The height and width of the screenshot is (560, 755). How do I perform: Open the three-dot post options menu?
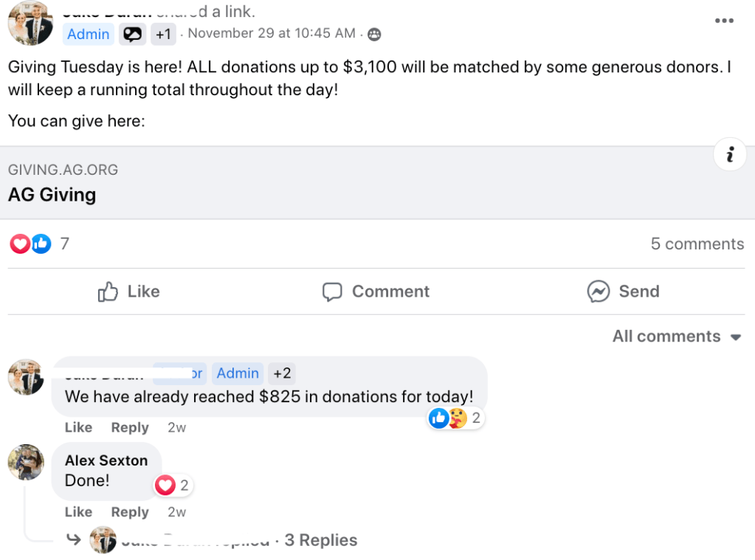pyautogui.click(x=724, y=21)
